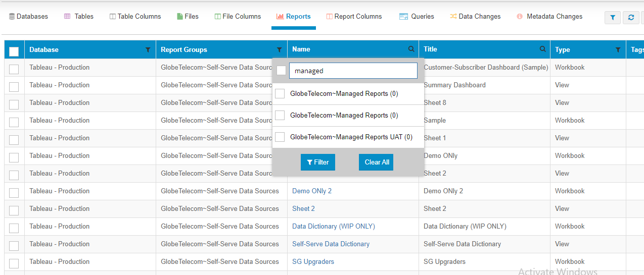Select the Customer-Subscriber Dashboard row checkbox
Image resolution: width=644 pixels, height=275 pixels.
14,69
